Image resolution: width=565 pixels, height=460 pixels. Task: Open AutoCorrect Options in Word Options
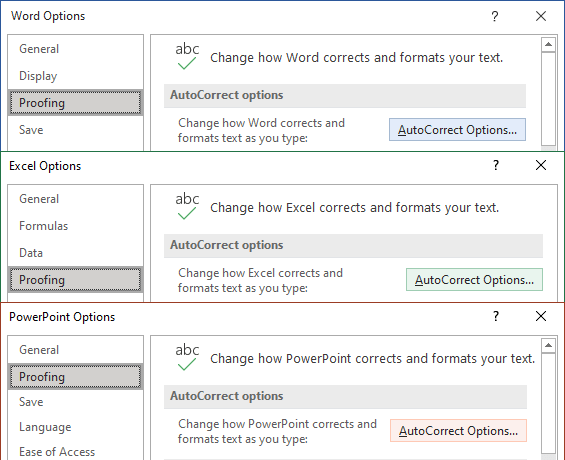(x=457, y=130)
